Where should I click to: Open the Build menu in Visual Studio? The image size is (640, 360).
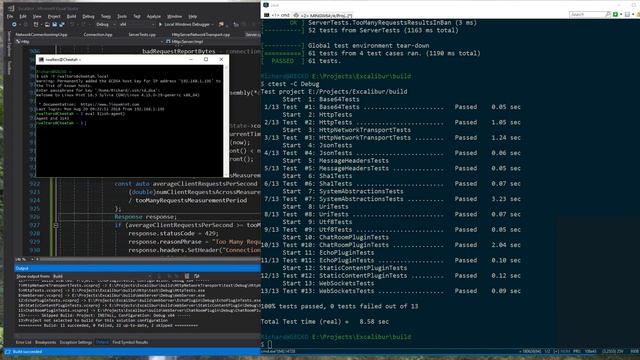point(71,16)
